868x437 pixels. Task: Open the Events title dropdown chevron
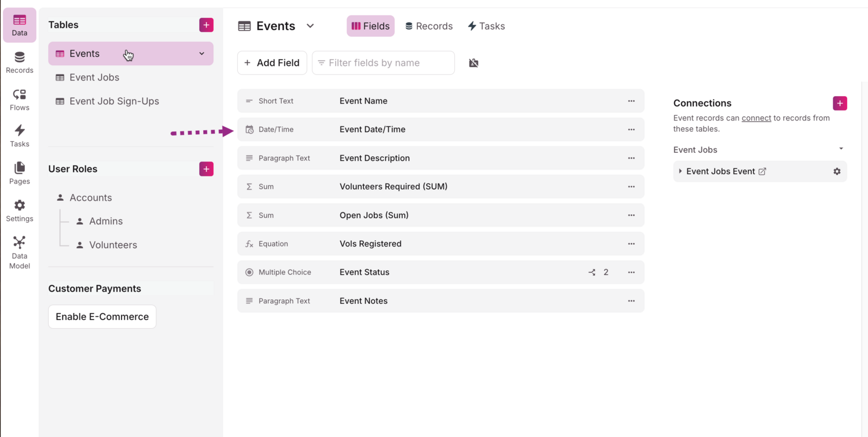tap(310, 26)
